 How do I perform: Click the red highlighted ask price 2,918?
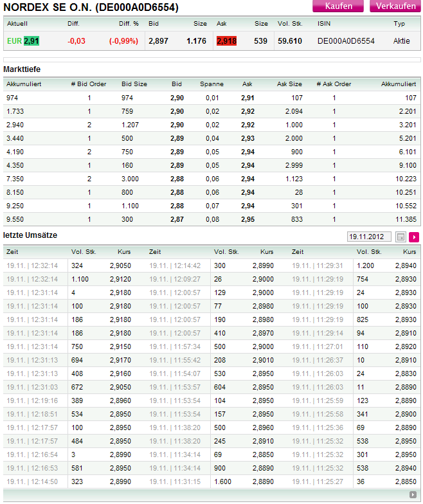click(x=226, y=41)
